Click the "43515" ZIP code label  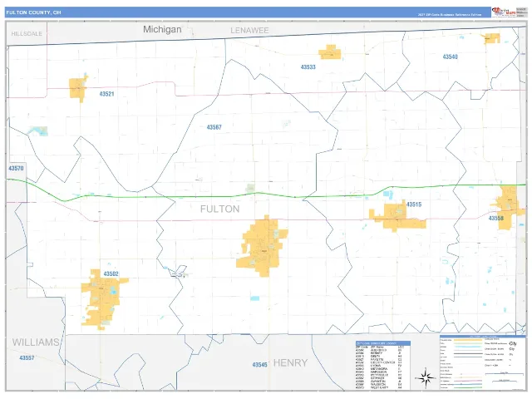coord(414,204)
